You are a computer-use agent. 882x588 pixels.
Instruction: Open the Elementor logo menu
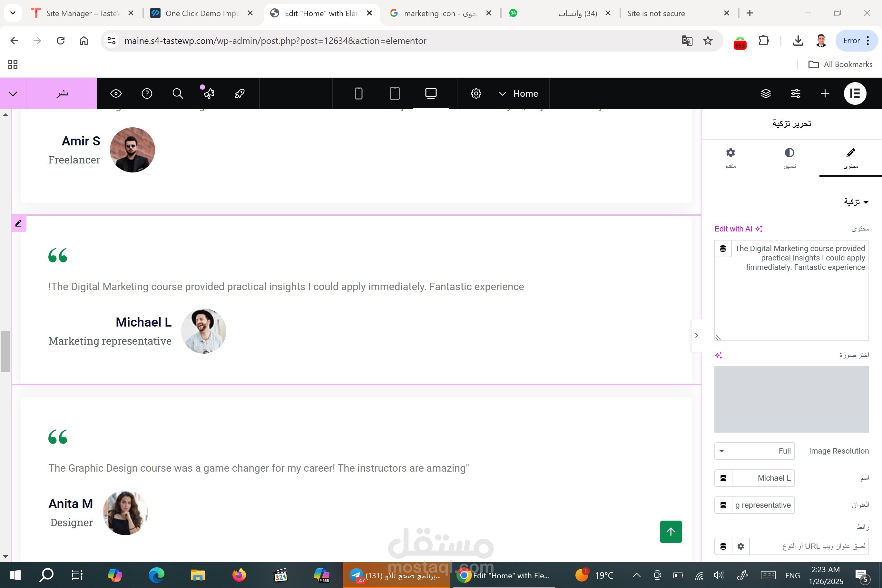855,93
